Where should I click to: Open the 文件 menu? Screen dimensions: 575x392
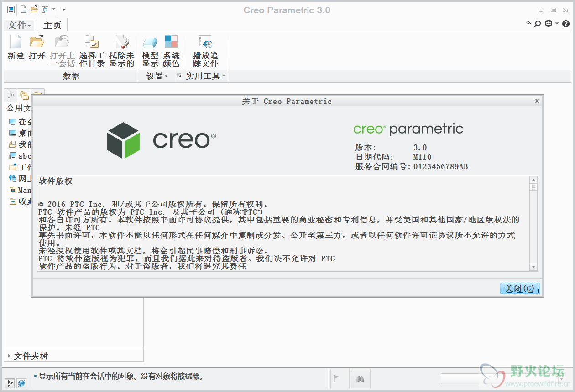(19, 26)
